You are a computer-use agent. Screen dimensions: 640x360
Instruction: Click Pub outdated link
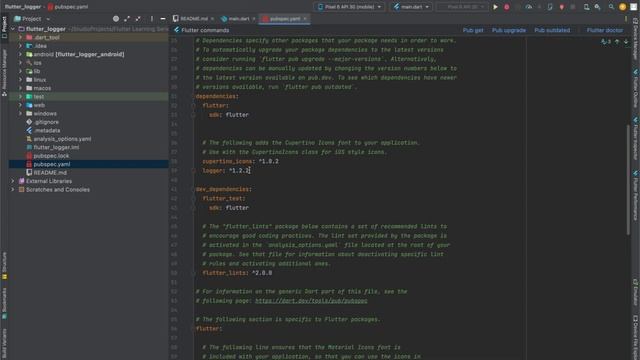(x=552, y=30)
